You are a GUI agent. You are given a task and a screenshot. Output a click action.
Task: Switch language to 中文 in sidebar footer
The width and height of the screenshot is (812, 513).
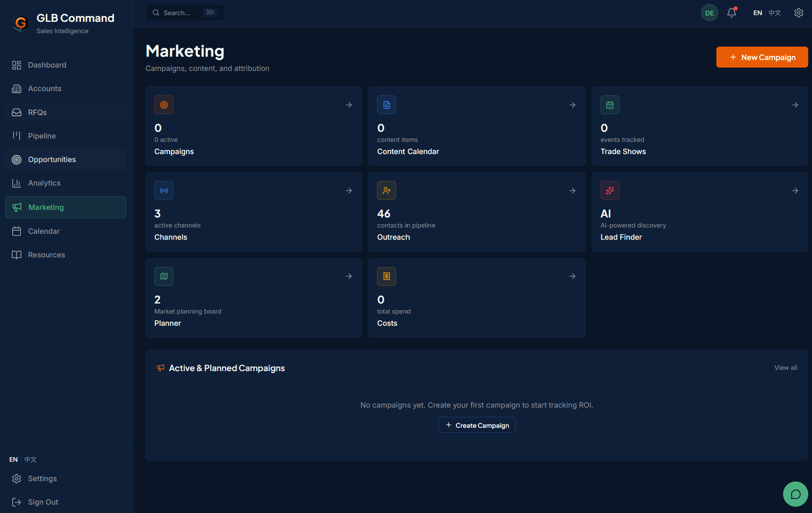click(x=30, y=459)
